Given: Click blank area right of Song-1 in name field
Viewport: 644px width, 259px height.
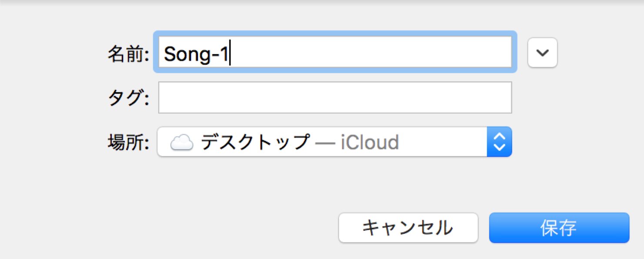Looking at the screenshot, I should point(370,52).
